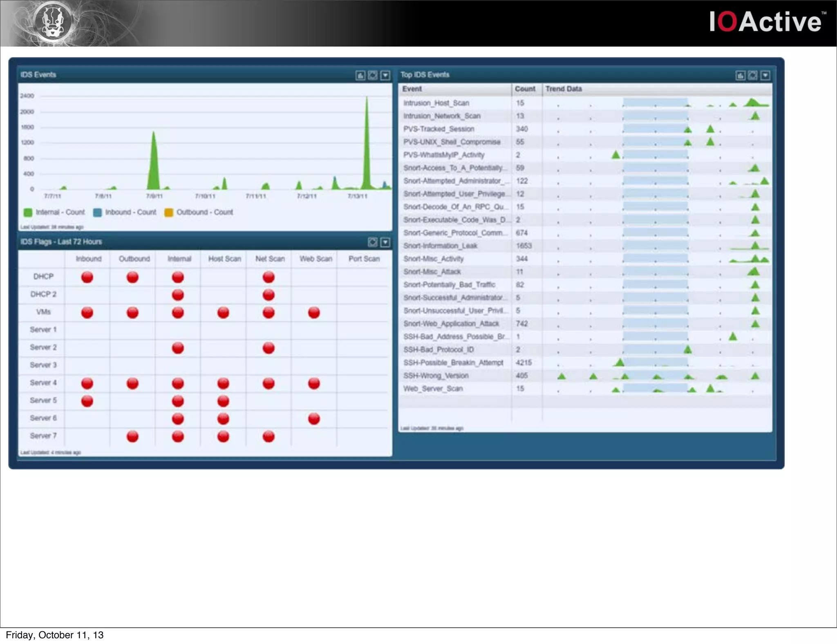This screenshot has height=644, width=837.
Task: Sort table by the Event column header
Action: click(x=412, y=89)
